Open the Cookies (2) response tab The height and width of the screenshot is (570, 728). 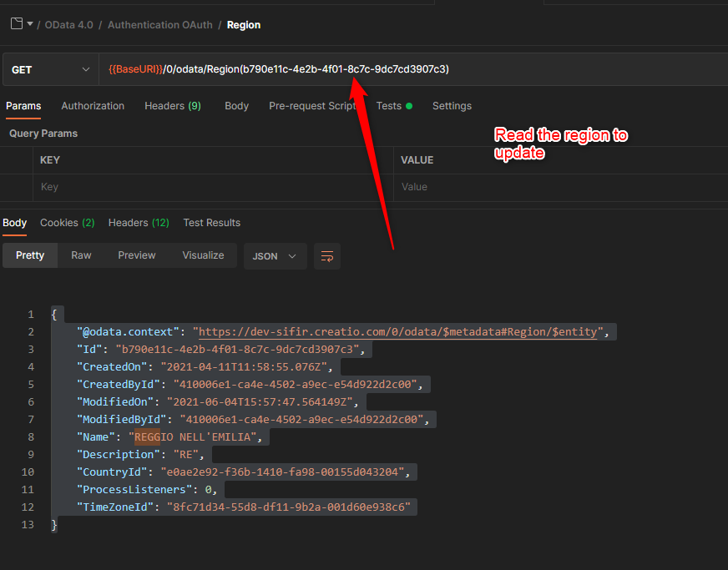click(x=68, y=223)
